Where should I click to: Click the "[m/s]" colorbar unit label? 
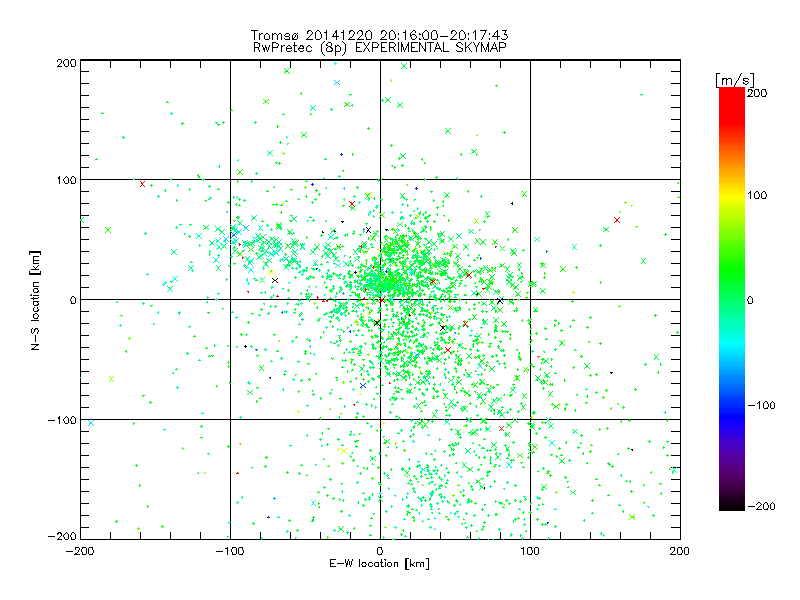coord(734,80)
